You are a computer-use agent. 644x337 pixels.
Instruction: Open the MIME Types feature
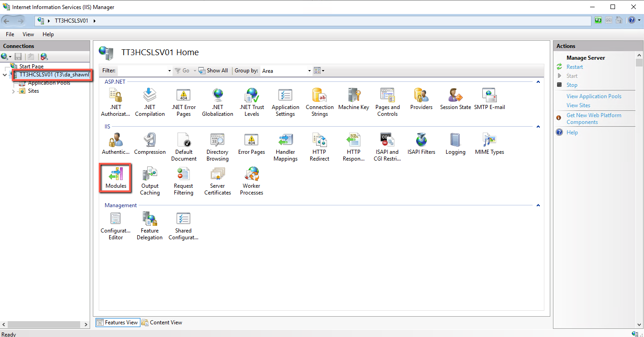[x=490, y=143]
